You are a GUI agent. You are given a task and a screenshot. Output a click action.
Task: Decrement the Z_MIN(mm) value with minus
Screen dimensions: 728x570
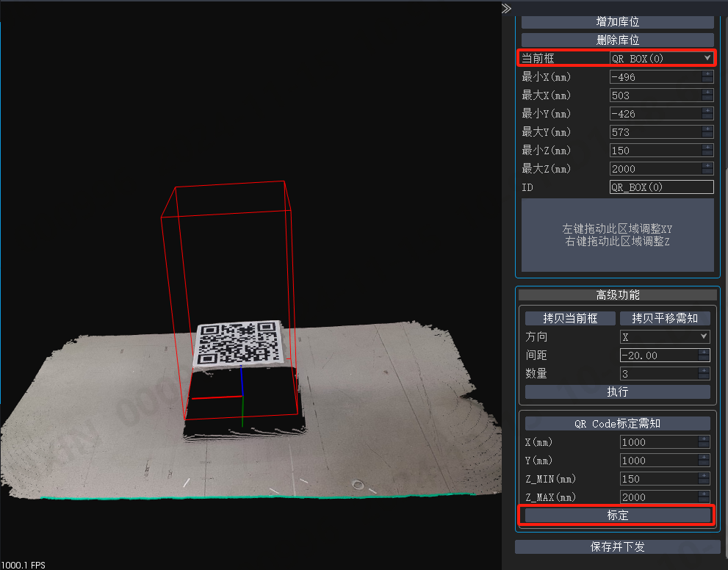click(x=704, y=482)
